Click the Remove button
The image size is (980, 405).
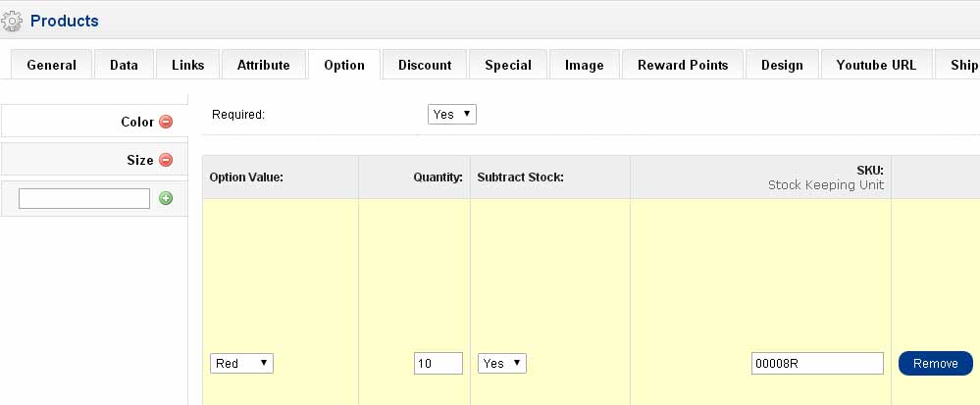[935, 363]
